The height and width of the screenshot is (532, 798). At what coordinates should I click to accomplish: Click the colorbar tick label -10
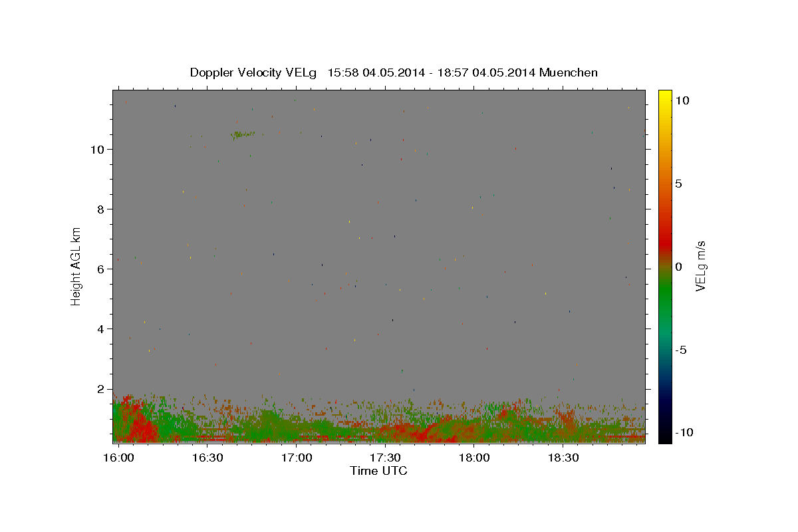[x=683, y=432]
